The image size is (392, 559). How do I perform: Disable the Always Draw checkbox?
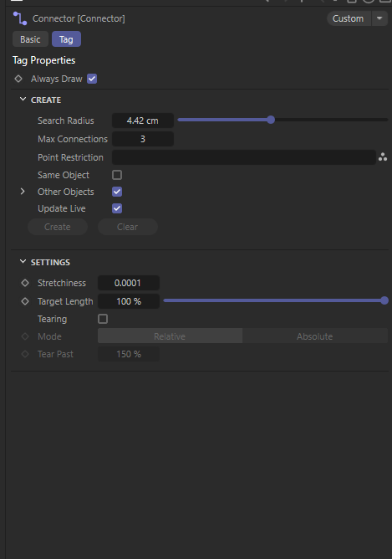point(92,79)
